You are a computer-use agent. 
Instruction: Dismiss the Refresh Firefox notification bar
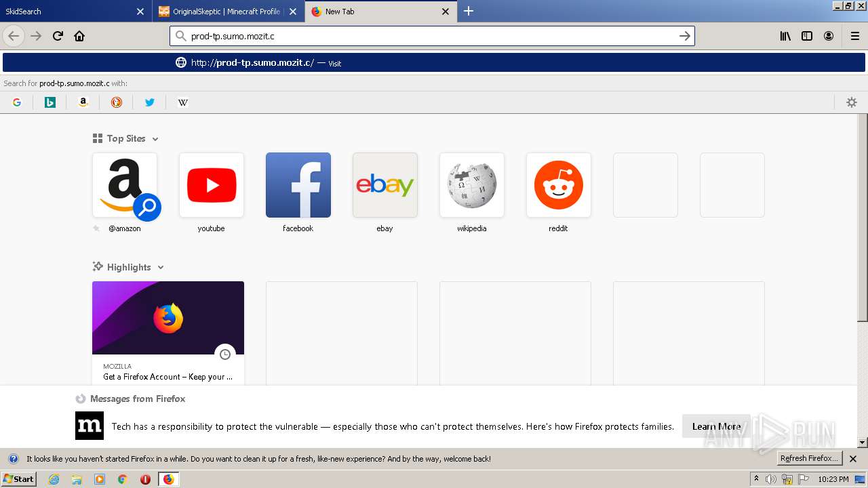(853, 459)
